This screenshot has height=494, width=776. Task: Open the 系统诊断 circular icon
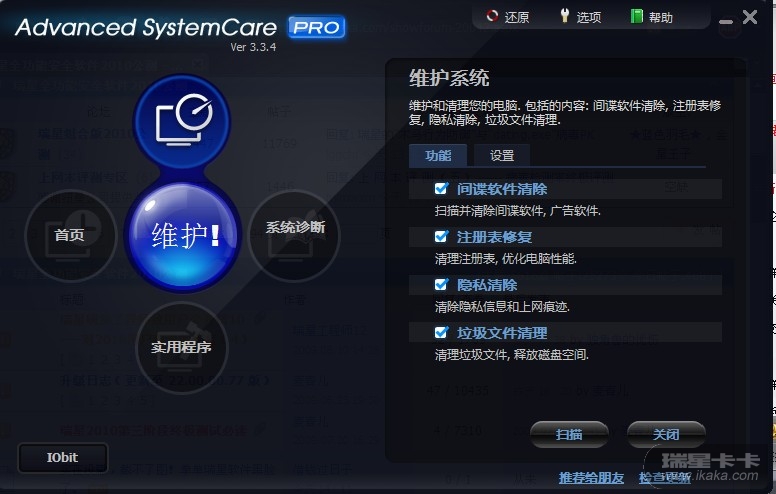[x=294, y=236]
